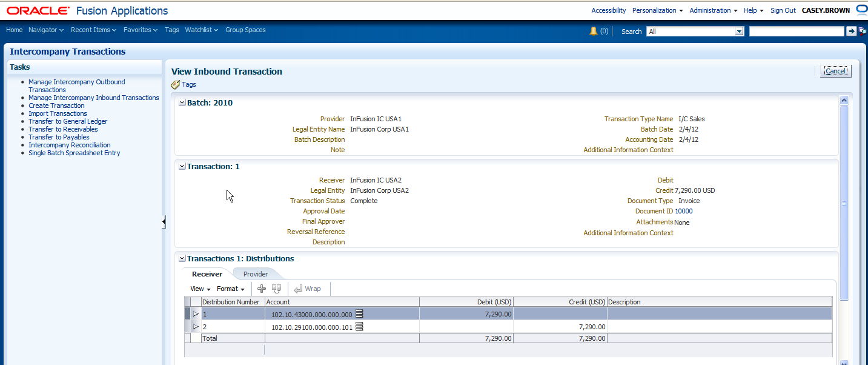Open Tags in the global menu bar
868x365 pixels.
click(172, 30)
